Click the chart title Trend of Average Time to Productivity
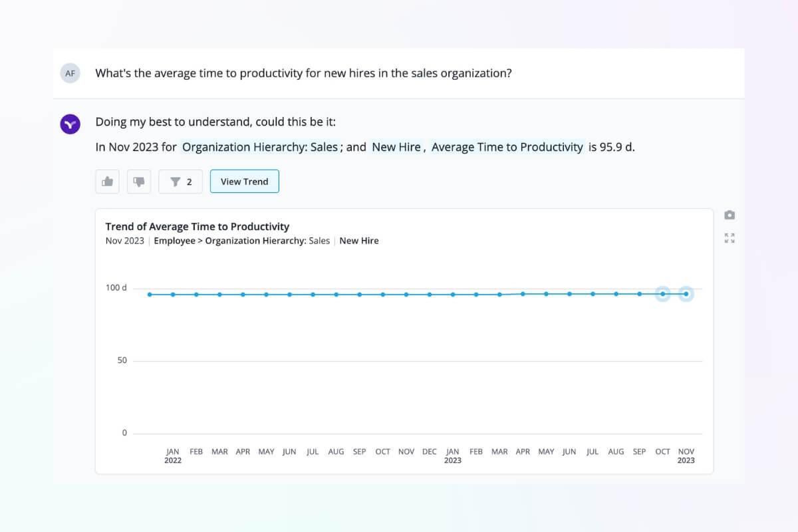The width and height of the screenshot is (798, 532). (198, 227)
